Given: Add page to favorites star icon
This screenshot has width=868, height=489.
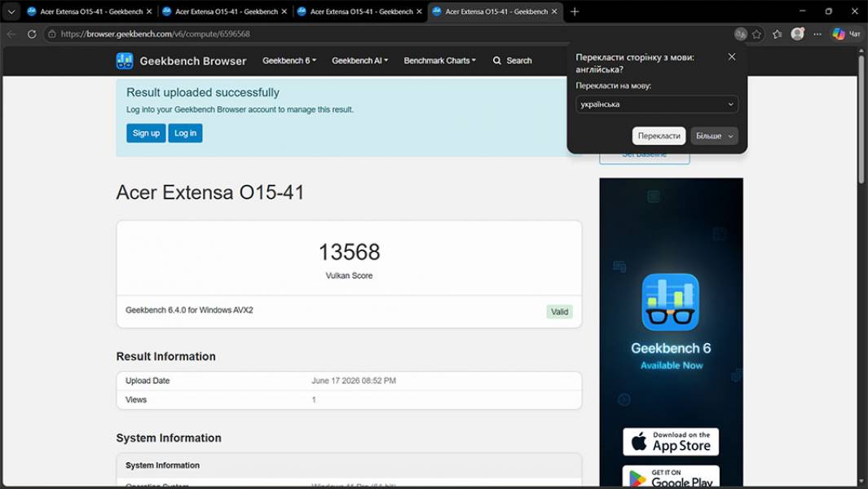Looking at the screenshot, I should pos(756,34).
